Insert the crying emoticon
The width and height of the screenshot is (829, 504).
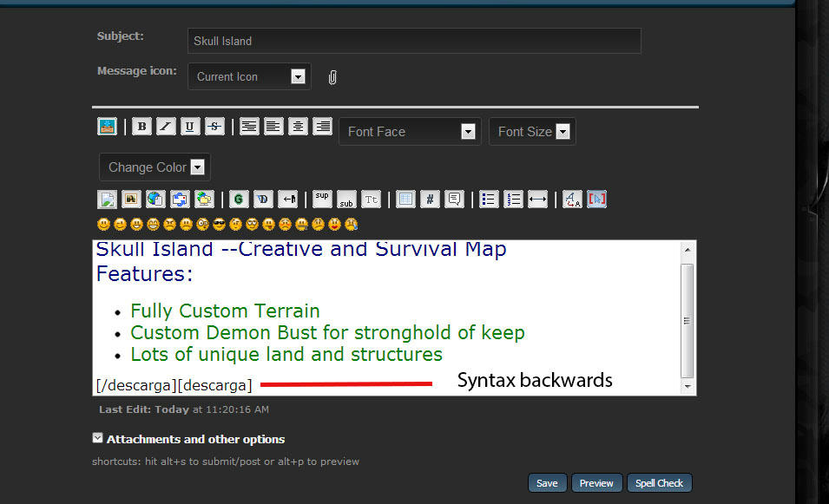point(351,225)
